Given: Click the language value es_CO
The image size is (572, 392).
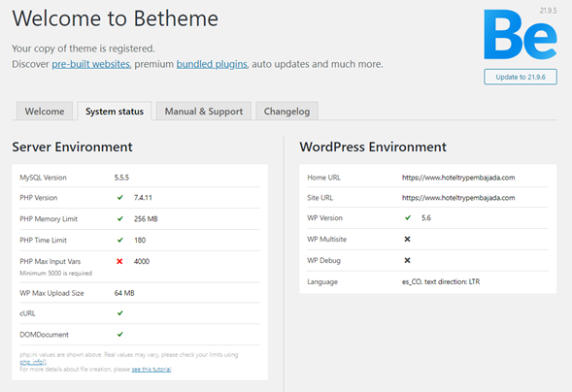Looking at the screenshot, I should [441, 281].
